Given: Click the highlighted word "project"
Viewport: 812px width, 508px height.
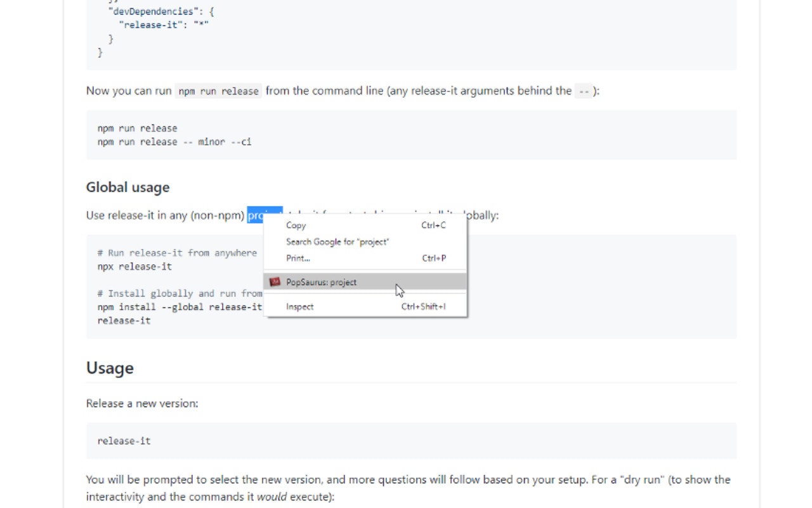Looking at the screenshot, I should pyautogui.click(x=265, y=215).
